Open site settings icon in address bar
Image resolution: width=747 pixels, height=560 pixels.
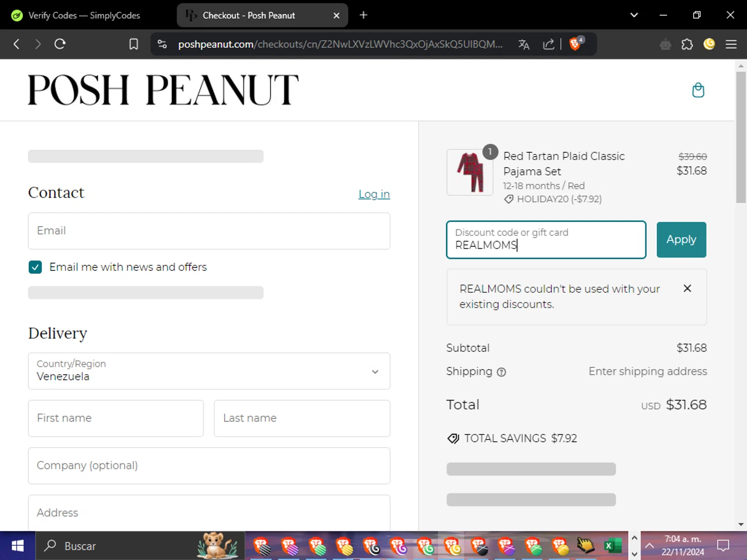tap(162, 44)
